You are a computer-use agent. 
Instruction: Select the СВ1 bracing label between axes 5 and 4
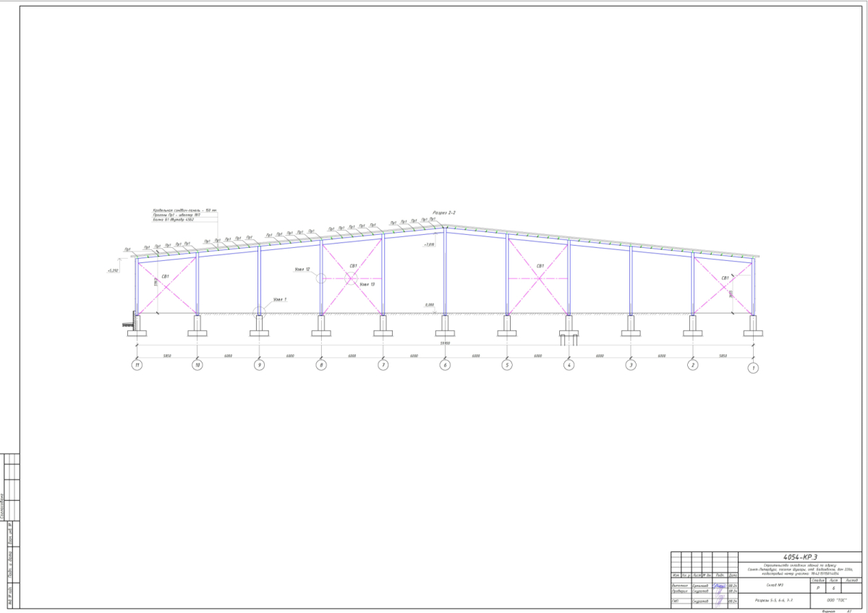(540, 266)
